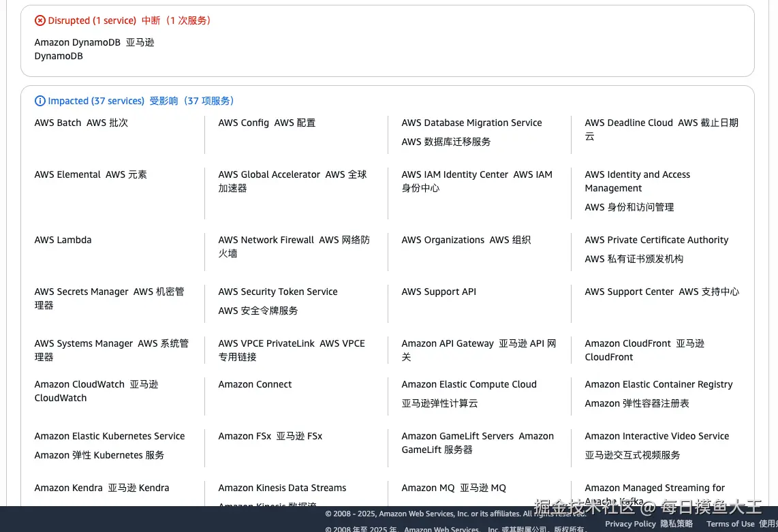778x532 pixels.
Task: Click the AWS Config service entry
Action: (243, 123)
